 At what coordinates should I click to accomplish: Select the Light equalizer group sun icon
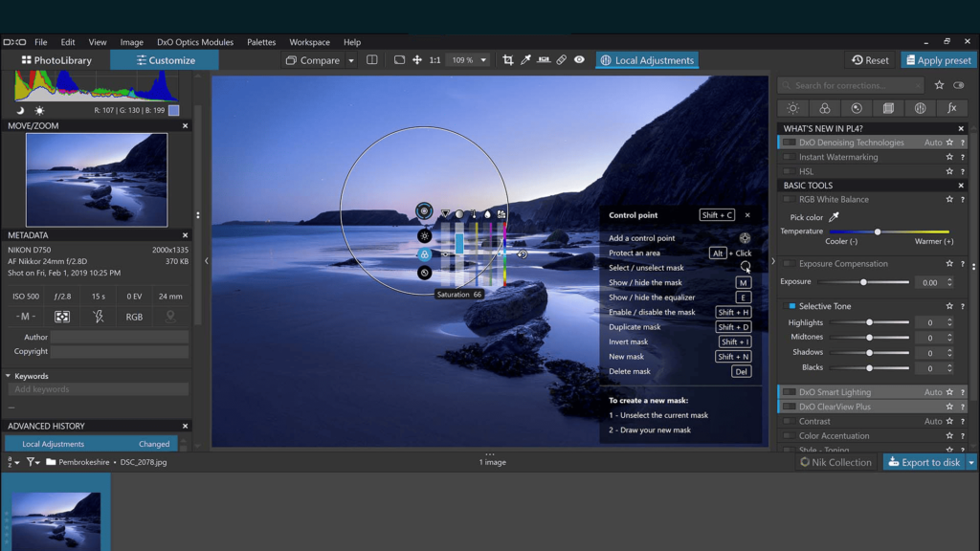[x=424, y=236]
